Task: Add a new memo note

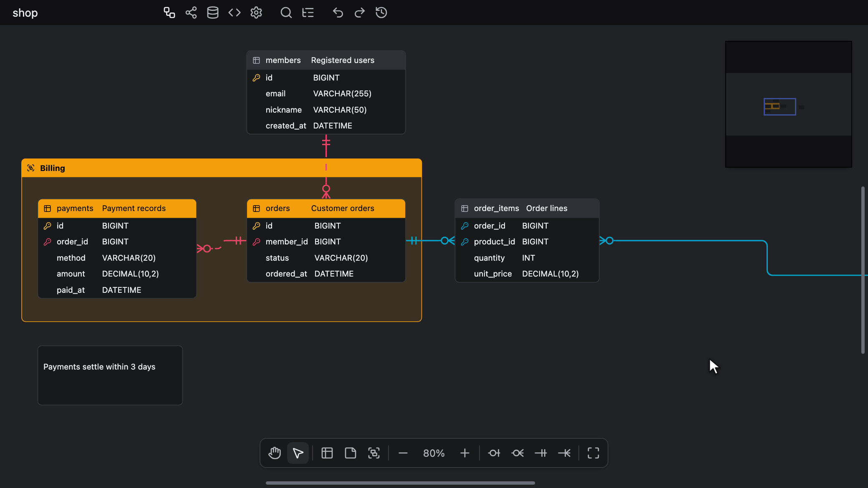Action: pyautogui.click(x=351, y=453)
